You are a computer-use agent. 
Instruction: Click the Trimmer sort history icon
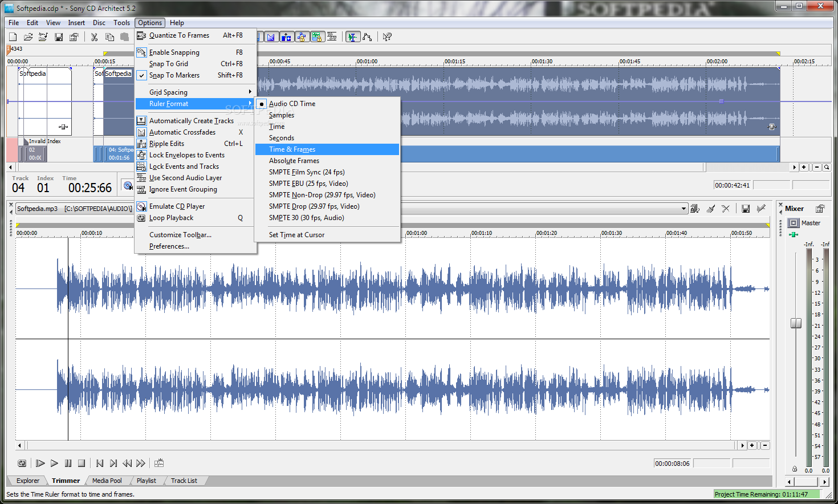695,209
